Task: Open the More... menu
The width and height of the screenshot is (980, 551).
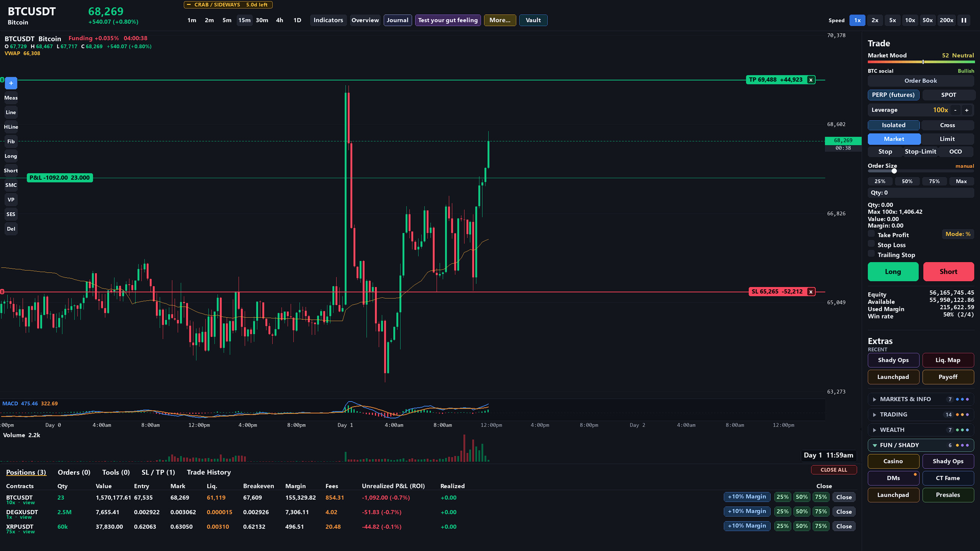Action: (500, 20)
